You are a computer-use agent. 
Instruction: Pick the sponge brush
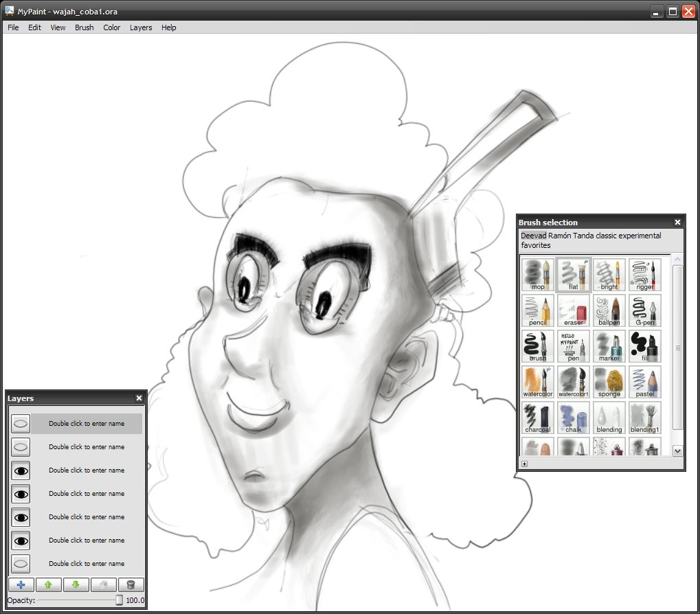coord(608,381)
